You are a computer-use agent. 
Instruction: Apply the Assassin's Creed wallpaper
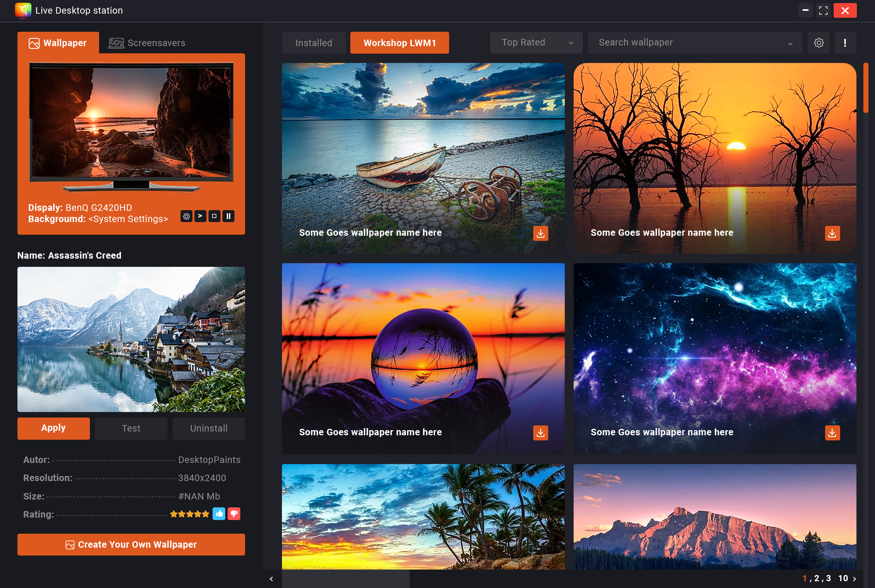pos(53,428)
